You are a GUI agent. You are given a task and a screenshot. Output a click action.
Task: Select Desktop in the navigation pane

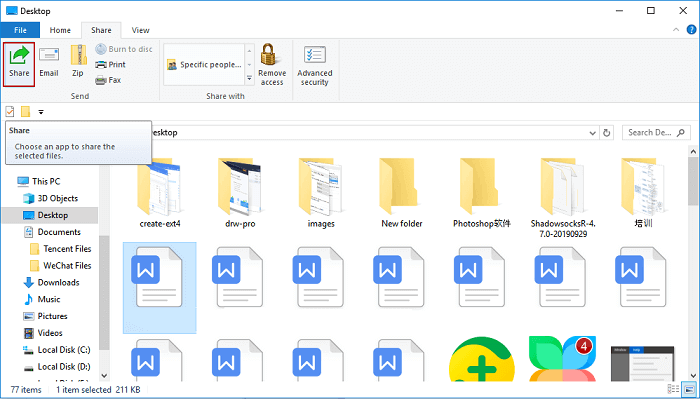(50, 215)
